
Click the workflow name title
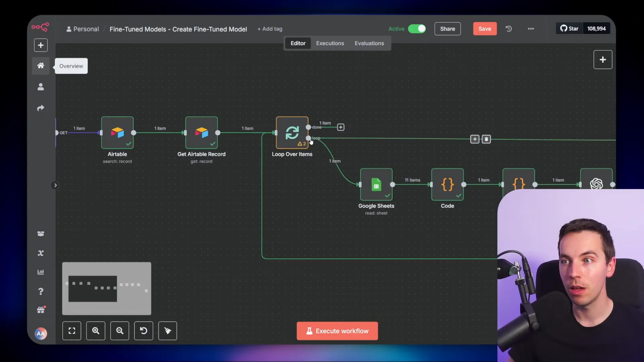pyautogui.click(x=178, y=29)
